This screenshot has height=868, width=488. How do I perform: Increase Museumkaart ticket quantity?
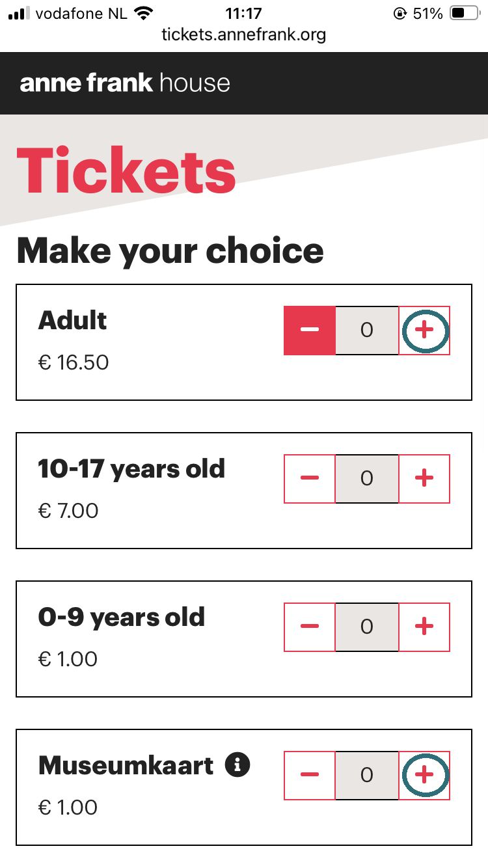[424, 776]
